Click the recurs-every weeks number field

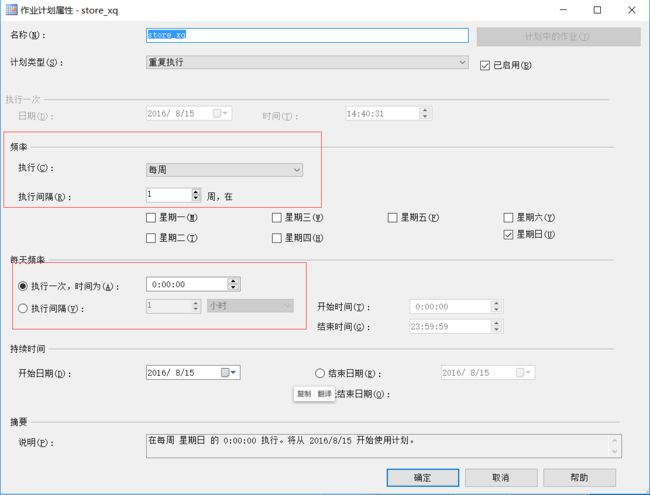[x=169, y=195]
